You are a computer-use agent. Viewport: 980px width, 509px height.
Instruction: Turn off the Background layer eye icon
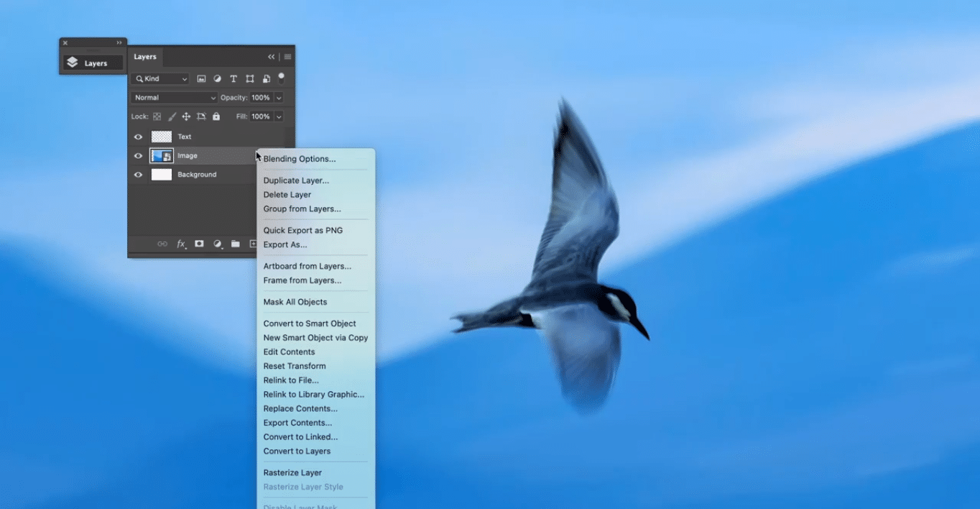pos(138,175)
